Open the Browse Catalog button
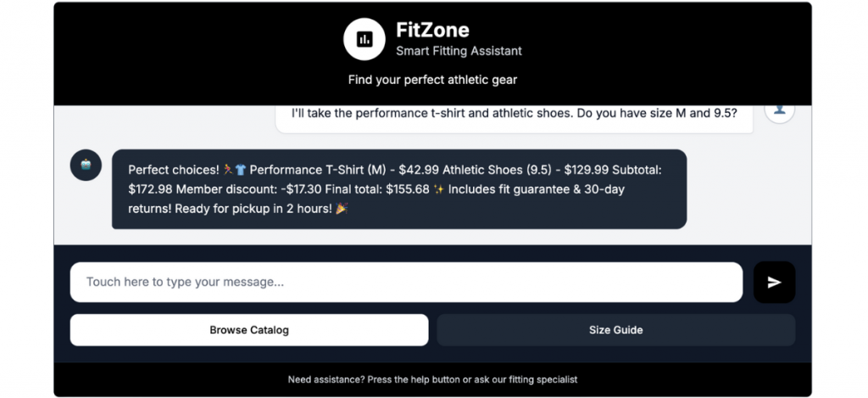 click(x=249, y=330)
